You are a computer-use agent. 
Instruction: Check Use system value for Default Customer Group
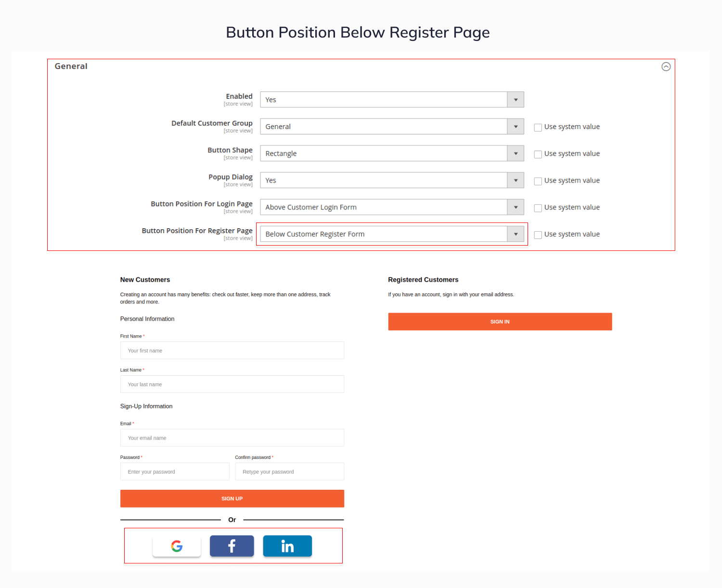pyautogui.click(x=538, y=128)
